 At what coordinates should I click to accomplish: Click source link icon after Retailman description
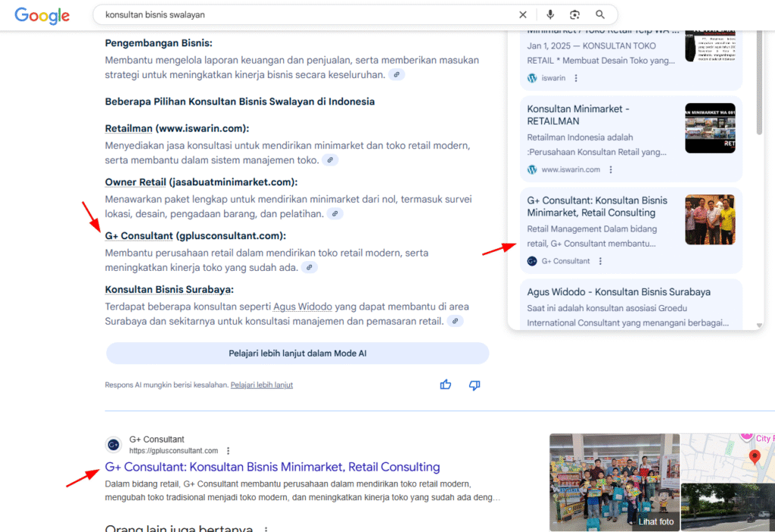pyautogui.click(x=330, y=160)
